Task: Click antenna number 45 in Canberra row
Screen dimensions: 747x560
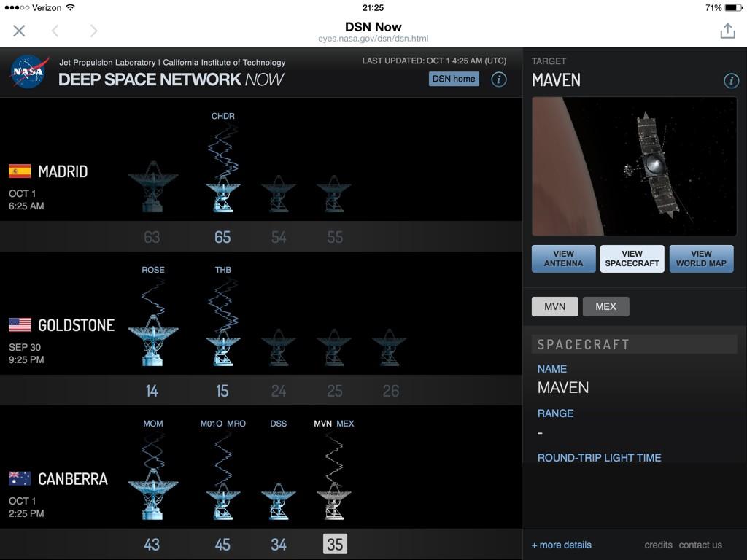Action: coord(222,545)
